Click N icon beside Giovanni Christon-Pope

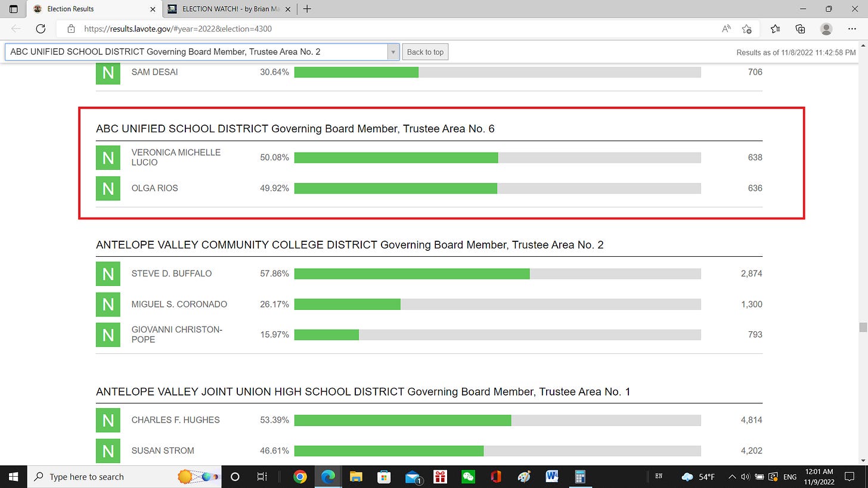(x=108, y=334)
